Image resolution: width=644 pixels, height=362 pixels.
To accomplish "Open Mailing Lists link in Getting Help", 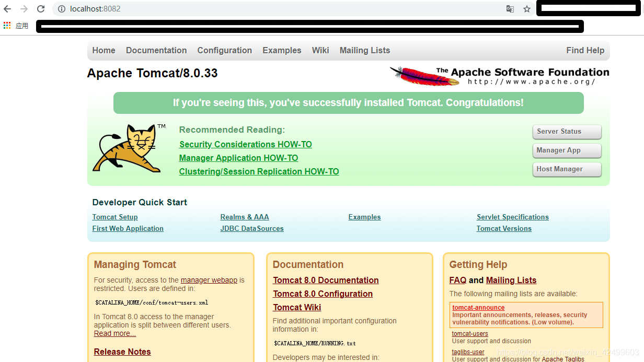I will pos(511,280).
